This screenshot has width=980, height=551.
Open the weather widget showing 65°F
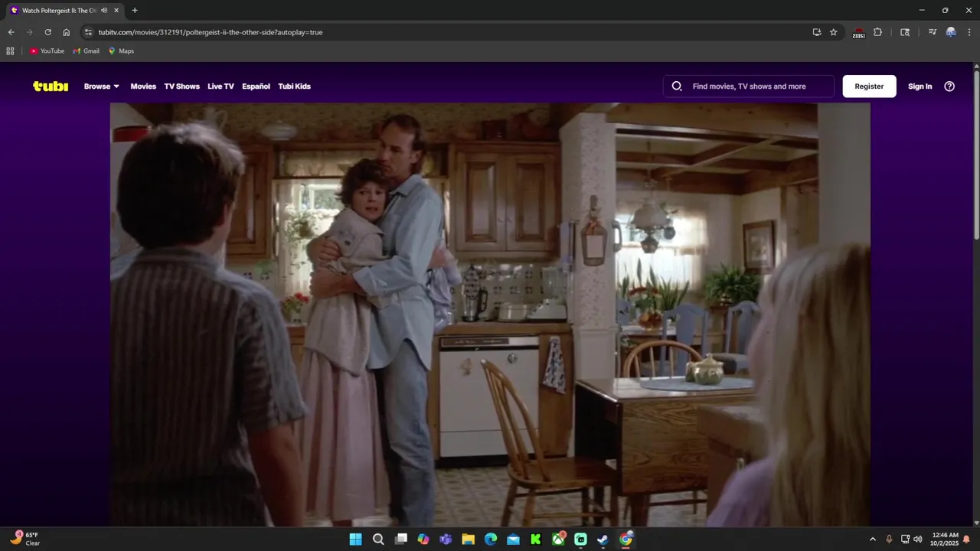[26, 539]
